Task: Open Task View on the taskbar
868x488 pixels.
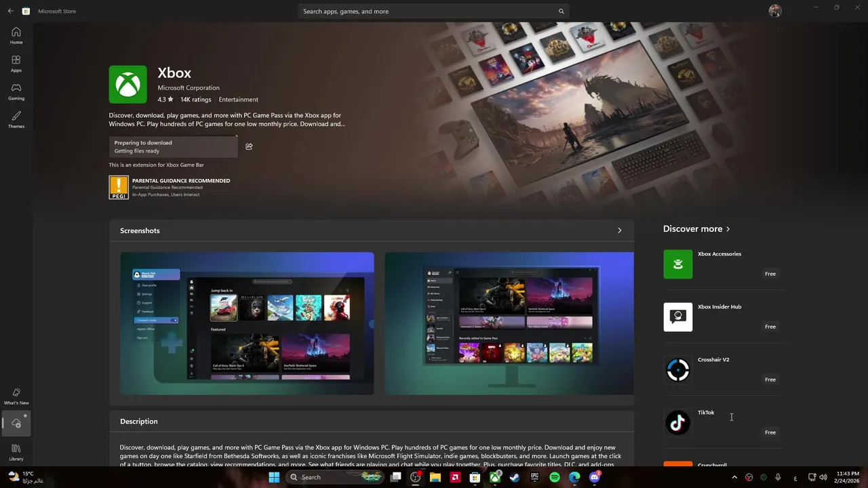Action: click(396, 477)
